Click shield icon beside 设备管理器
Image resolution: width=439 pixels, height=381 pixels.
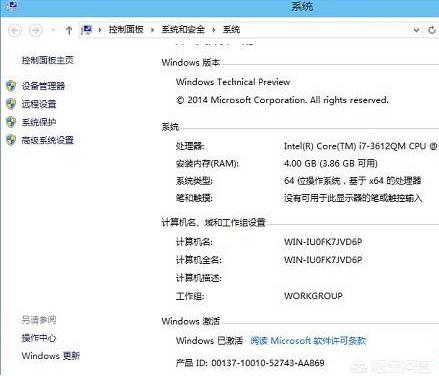(x=11, y=86)
